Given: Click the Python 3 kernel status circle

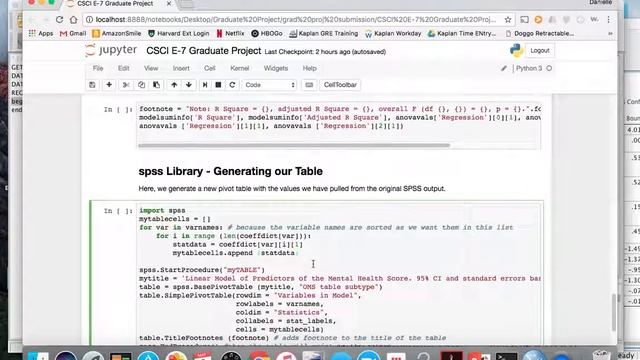Looking at the screenshot, I should point(549,68).
